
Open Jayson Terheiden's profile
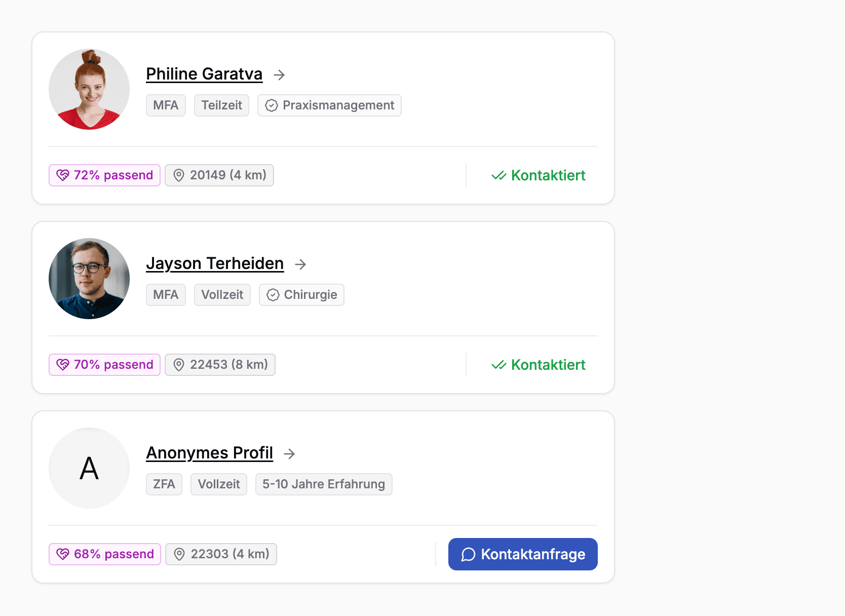pyautogui.click(x=215, y=263)
